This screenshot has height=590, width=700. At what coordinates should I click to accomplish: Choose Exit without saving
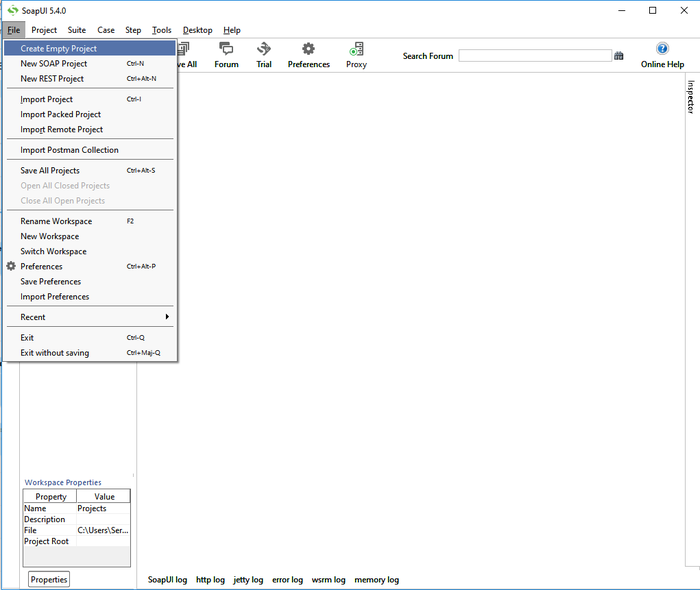point(90,353)
